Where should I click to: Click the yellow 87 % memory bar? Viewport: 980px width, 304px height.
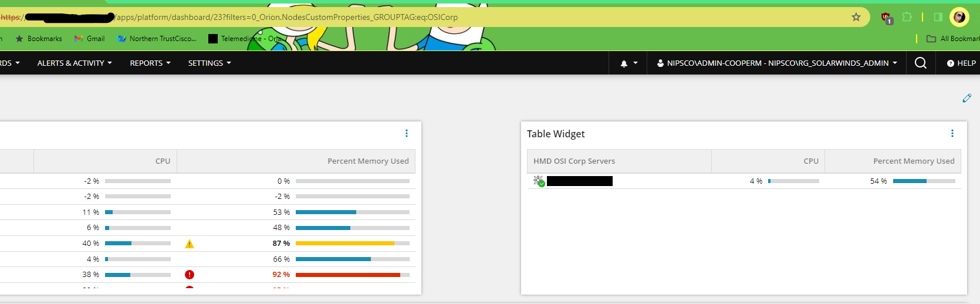pos(353,243)
